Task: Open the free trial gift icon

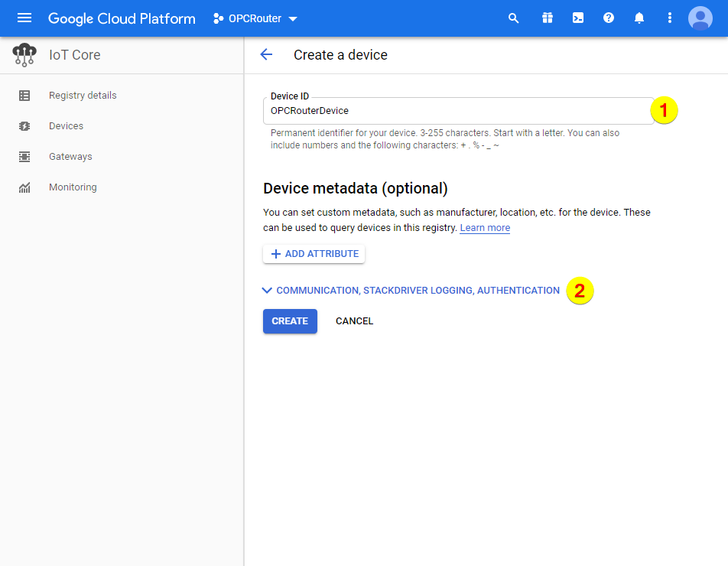Action: pyautogui.click(x=547, y=18)
